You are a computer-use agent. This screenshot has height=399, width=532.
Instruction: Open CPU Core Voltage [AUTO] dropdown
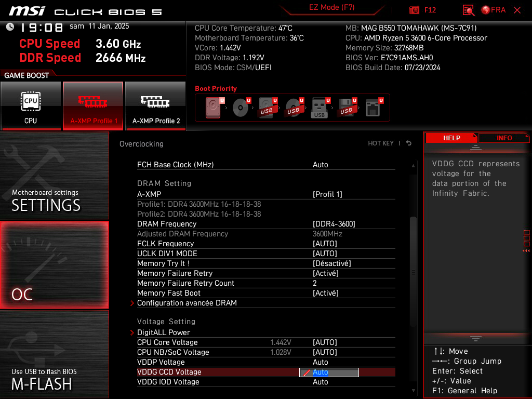325,342
